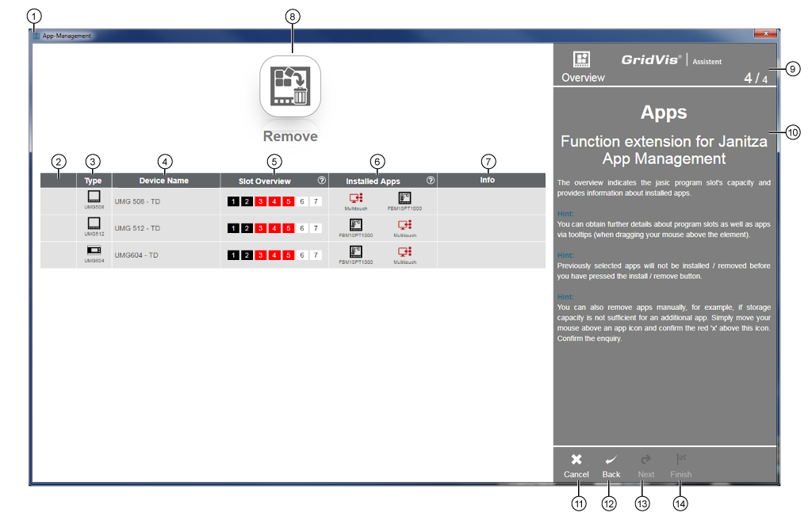
Task: Go Back to the previous assistant step
Action: (611, 465)
